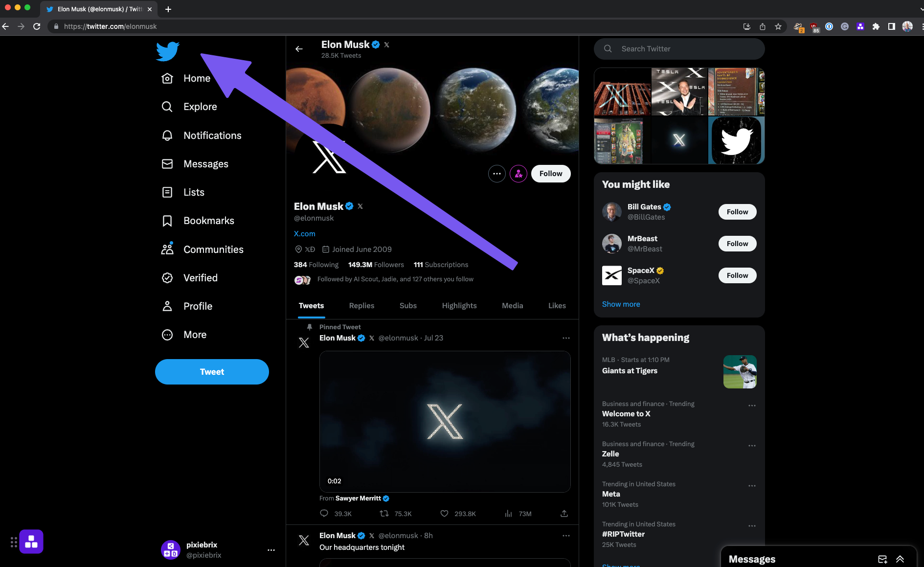The image size is (924, 567).
Task: Go back using profile header arrow
Action: 299,49
